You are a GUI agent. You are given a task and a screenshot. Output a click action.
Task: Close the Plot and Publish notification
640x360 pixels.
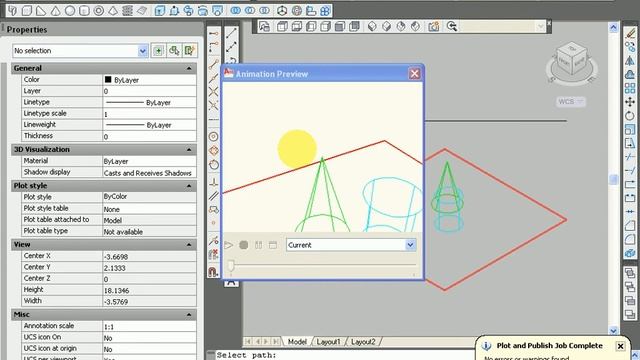point(620,346)
